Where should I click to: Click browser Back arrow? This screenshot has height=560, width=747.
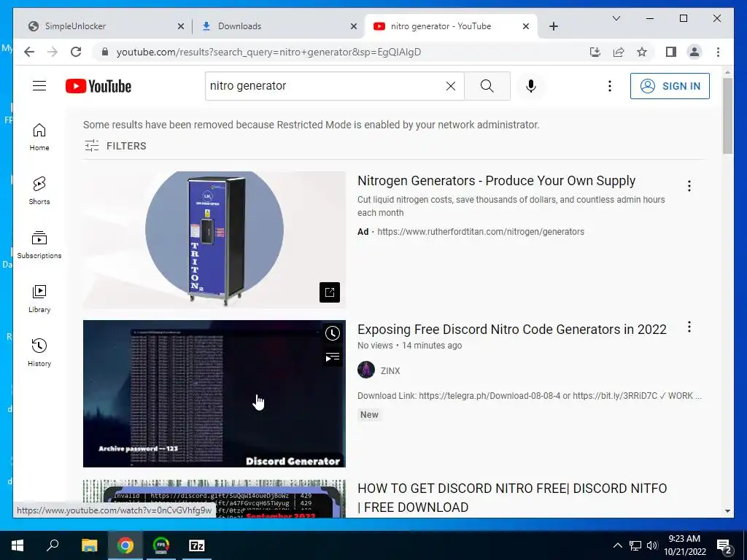[x=29, y=52]
